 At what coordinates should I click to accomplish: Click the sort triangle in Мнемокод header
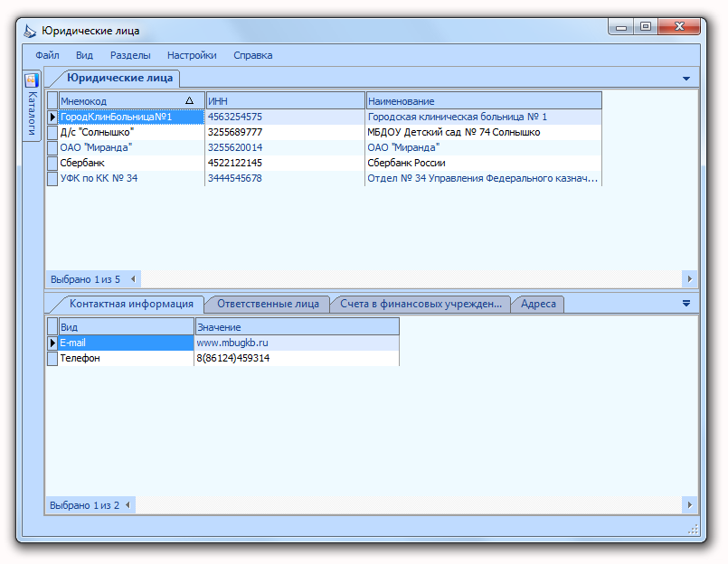tap(189, 100)
